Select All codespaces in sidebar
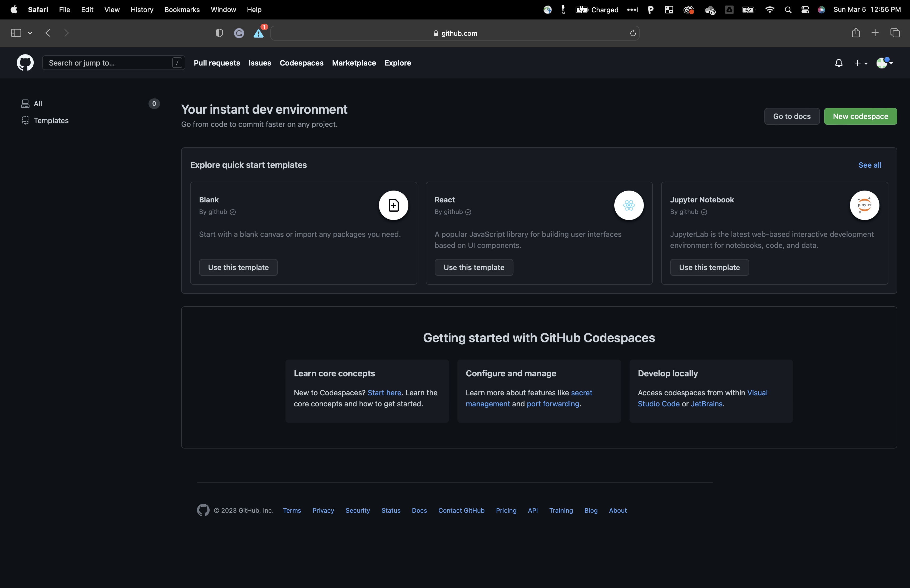The width and height of the screenshot is (910, 588). [90, 104]
